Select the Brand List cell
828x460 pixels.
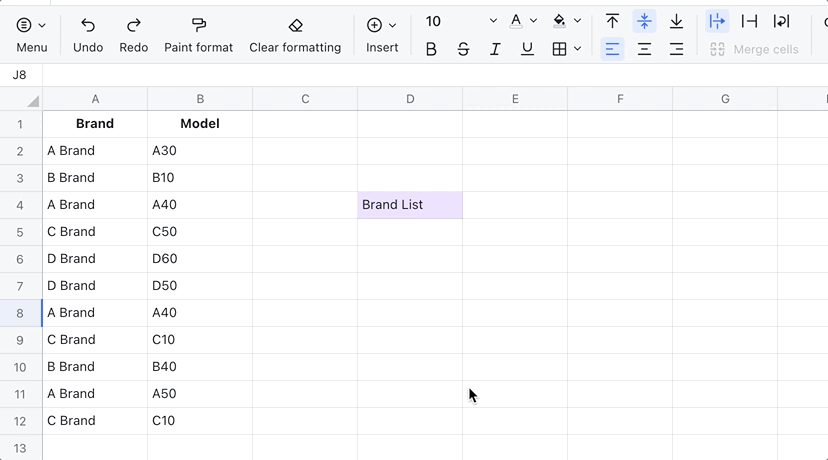tap(410, 205)
